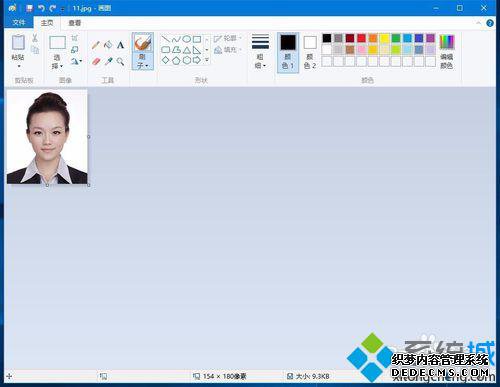Open the shape Fill dropdown
Screen dimensions: 500x387
pyautogui.click(x=228, y=50)
